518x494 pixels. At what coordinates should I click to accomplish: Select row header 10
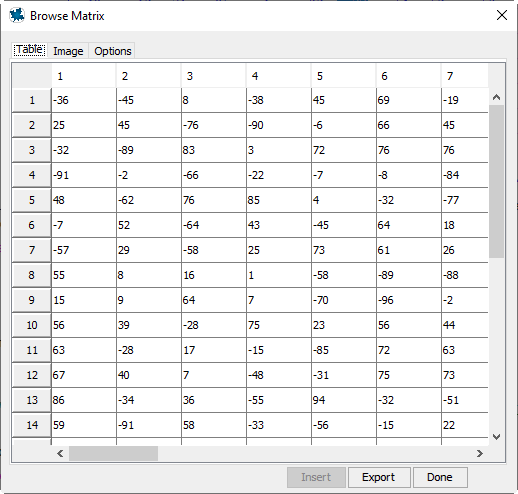[x=32, y=325]
